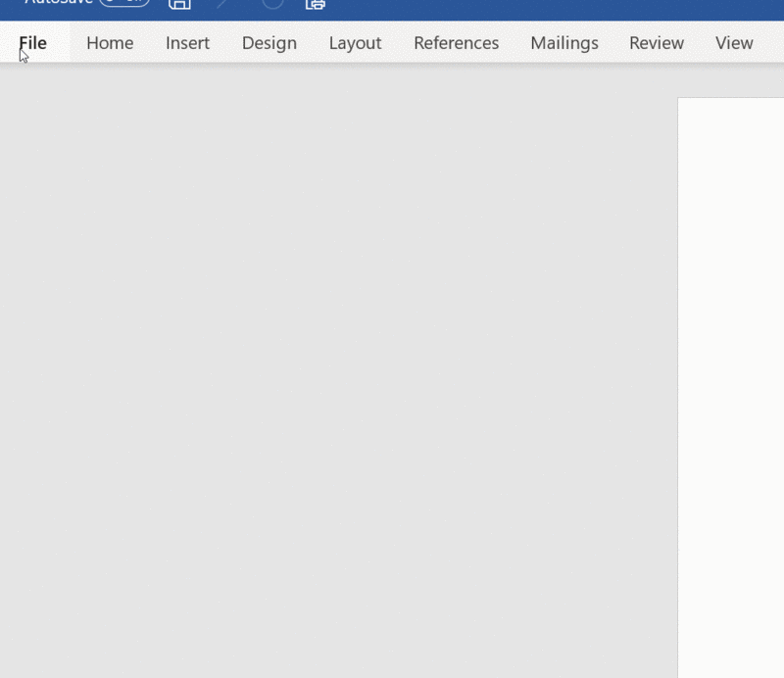Select the View tab
Screen dimensions: 784x678
pos(734,43)
